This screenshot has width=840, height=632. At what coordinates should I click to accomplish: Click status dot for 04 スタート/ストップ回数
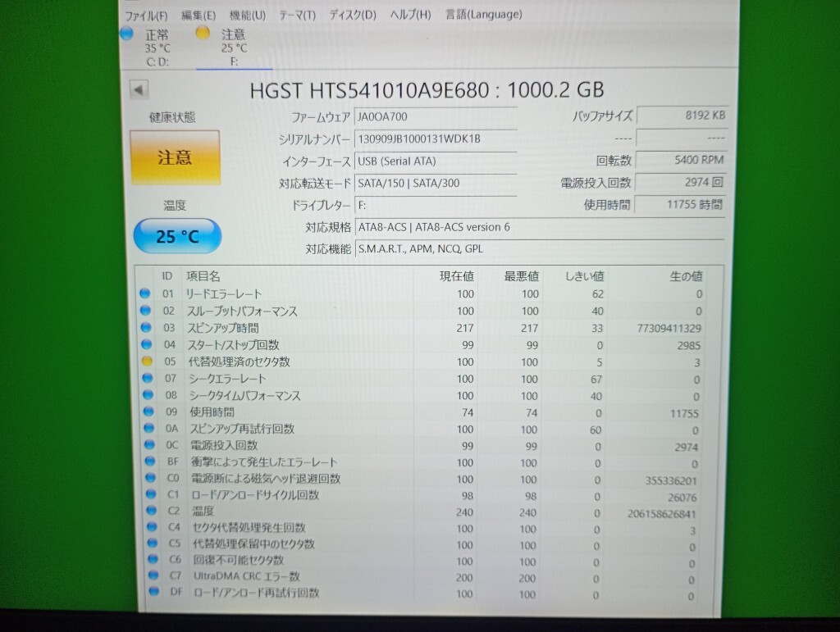[x=146, y=344]
